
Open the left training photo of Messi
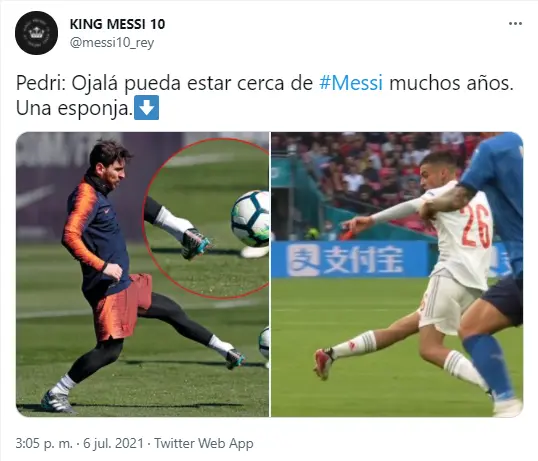tap(142, 274)
